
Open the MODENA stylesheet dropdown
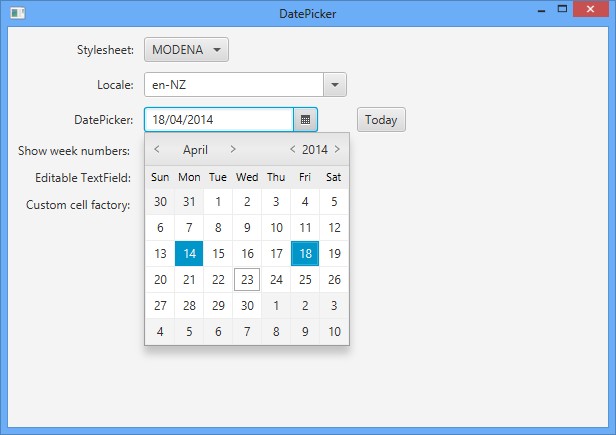pos(186,50)
